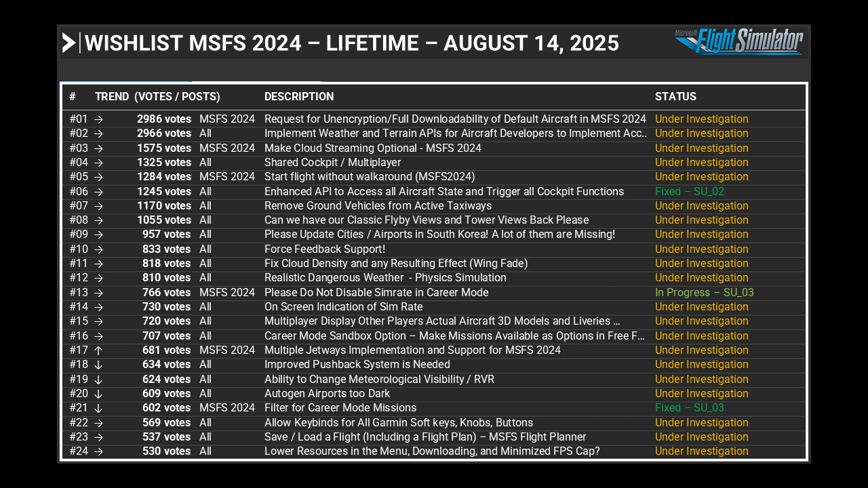Click the sideways trend arrow in row #01
This screenshot has width=868, height=488.
pos(98,119)
